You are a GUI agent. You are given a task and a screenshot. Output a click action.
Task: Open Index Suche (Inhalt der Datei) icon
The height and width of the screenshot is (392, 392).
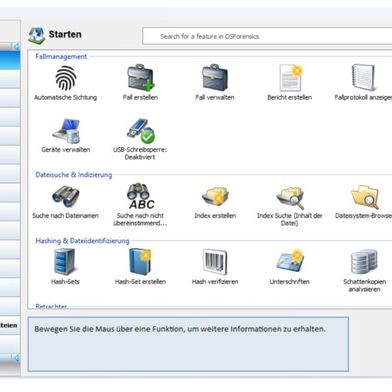(290, 197)
